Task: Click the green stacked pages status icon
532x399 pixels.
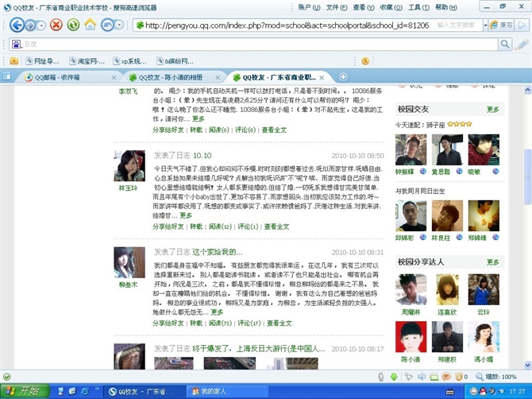Action: click(434, 377)
